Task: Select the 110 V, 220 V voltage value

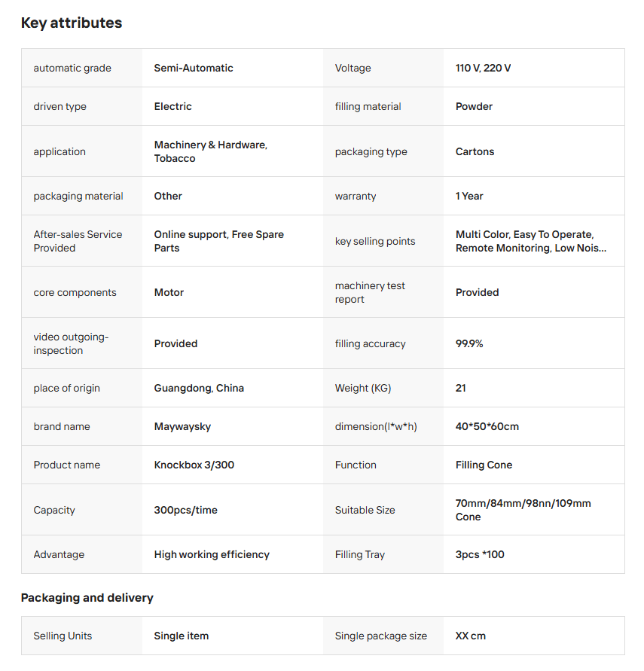Action: tap(483, 69)
